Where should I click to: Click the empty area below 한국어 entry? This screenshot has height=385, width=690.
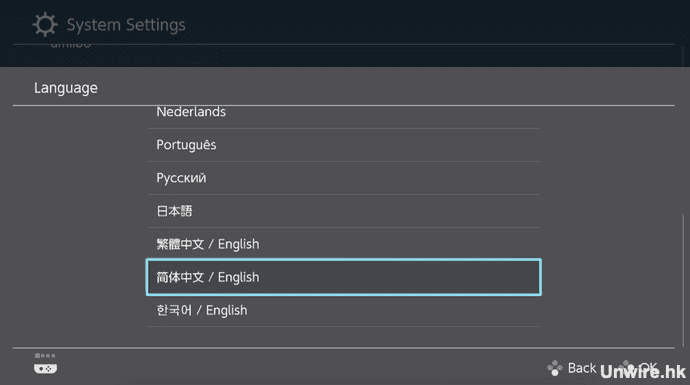[x=343, y=337]
